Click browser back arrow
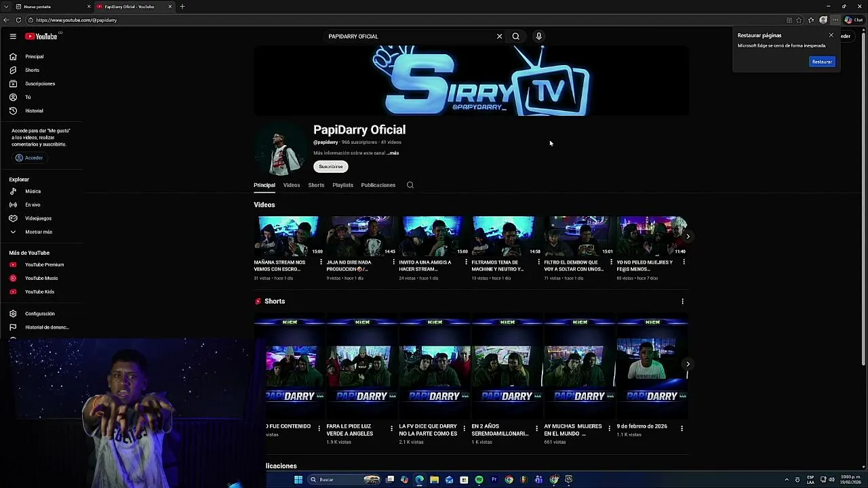 pyautogui.click(x=7, y=20)
